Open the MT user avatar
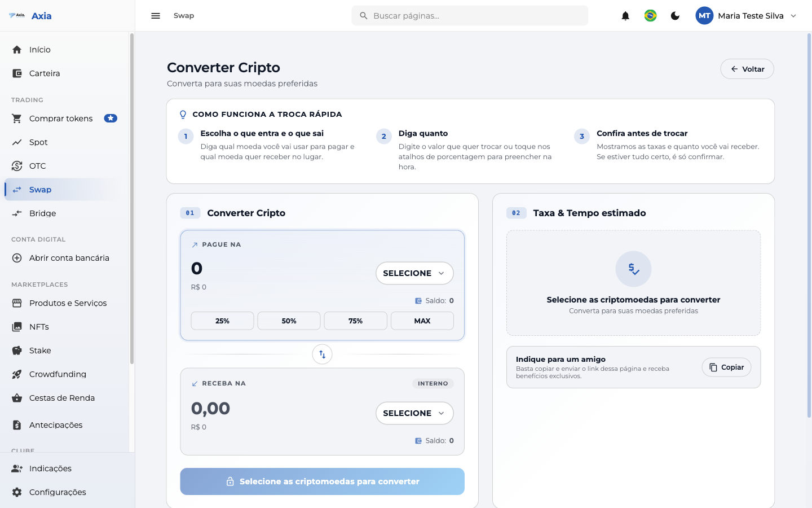 click(x=704, y=16)
